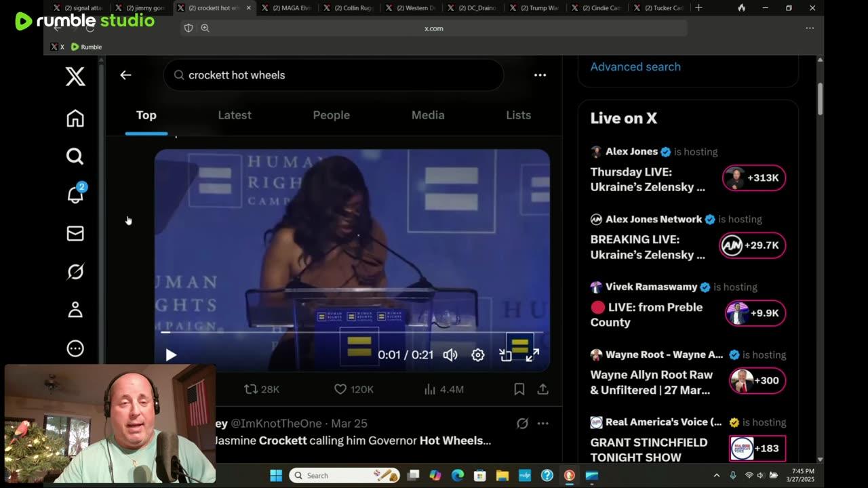Open browser shield protection icon
The height and width of the screenshot is (488, 868).
tap(189, 28)
